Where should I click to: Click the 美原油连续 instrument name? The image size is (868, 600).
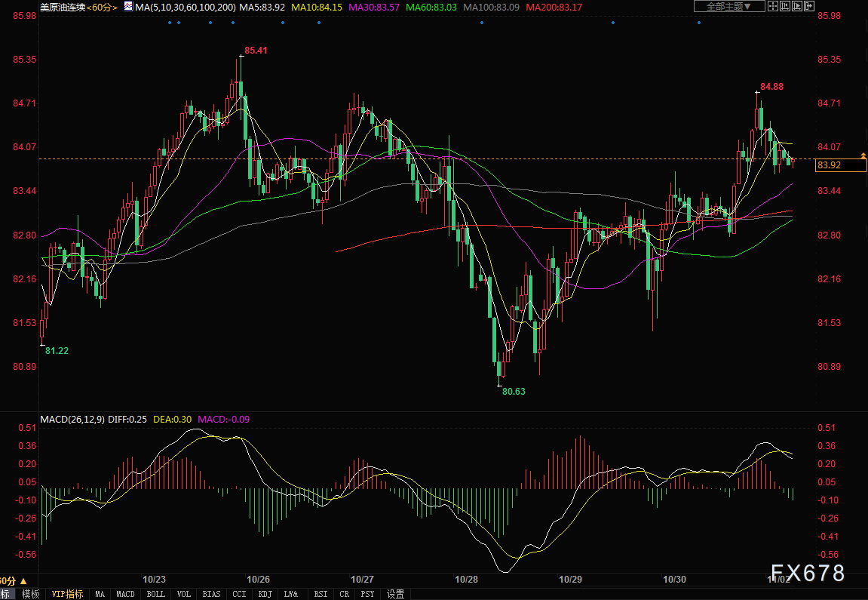pyautogui.click(x=63, y=8)
